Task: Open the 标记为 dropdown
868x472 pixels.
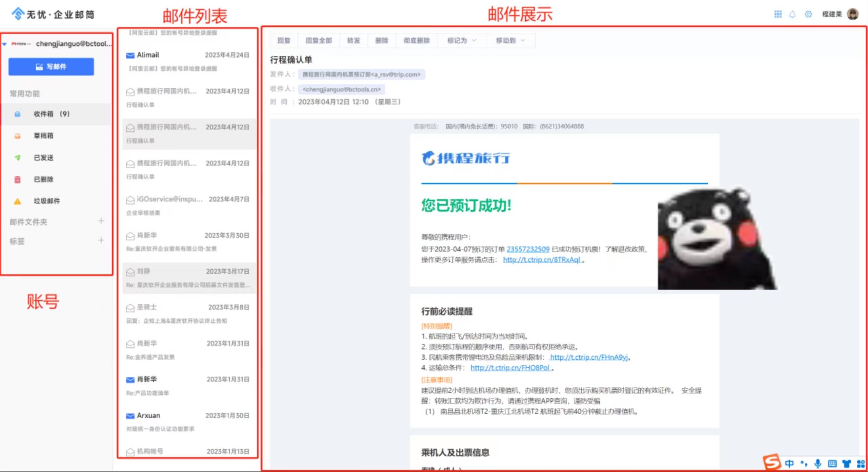Action: 462,41
